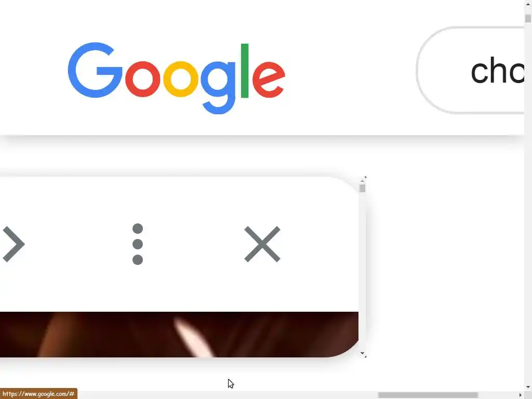
Task: Click the red letter "e" in the Google logo
Action: [x=269, y=79]
